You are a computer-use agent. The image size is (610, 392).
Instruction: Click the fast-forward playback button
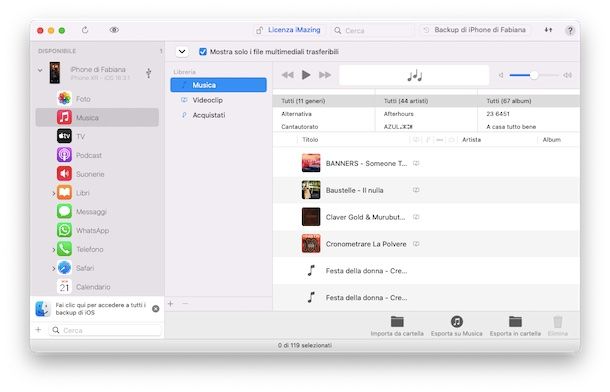[325, 75]
